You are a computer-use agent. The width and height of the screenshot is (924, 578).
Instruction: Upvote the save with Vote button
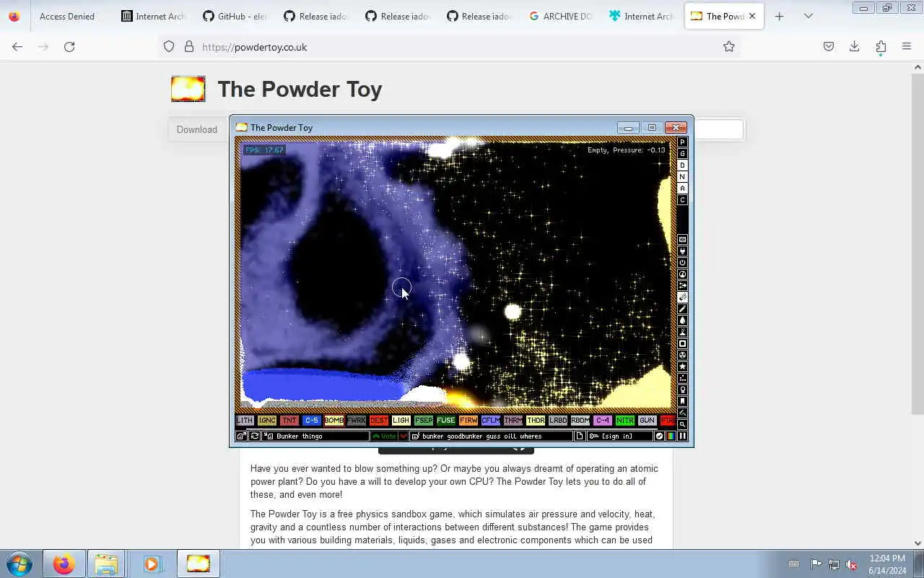click(x=384, y=436)
